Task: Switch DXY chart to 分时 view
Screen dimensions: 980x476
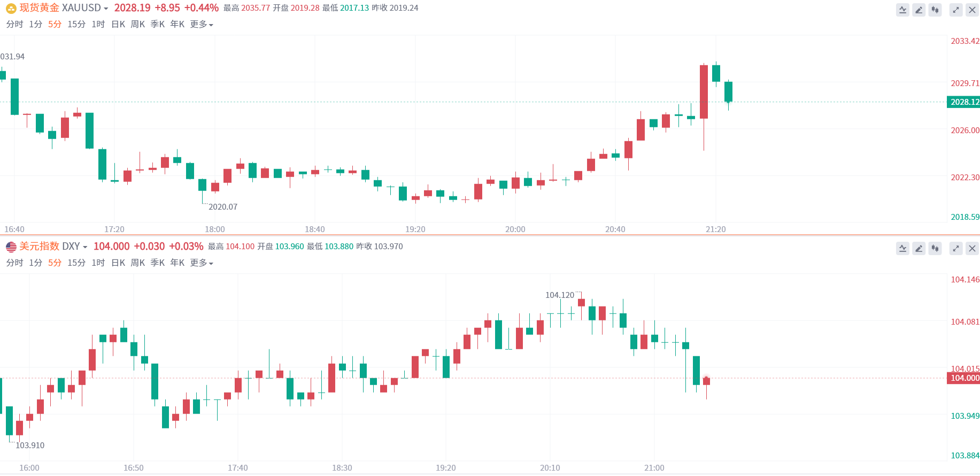Action: coord(15,263)
